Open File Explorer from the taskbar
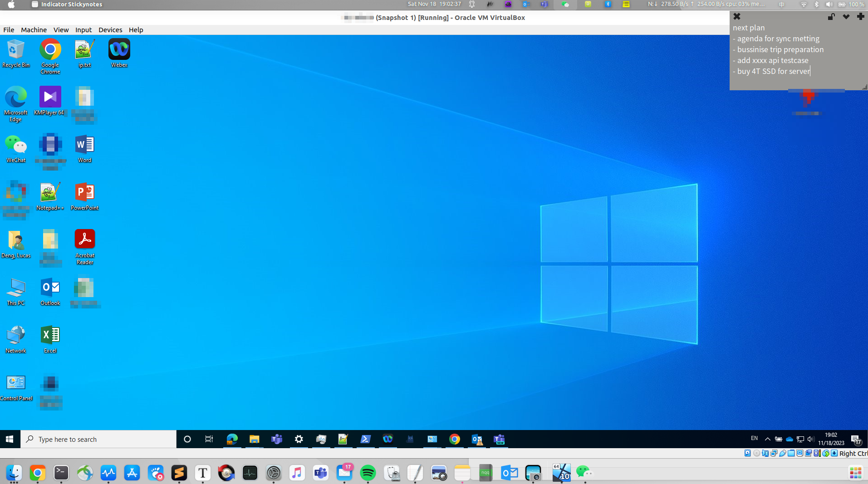 click(x=254, y=439)
